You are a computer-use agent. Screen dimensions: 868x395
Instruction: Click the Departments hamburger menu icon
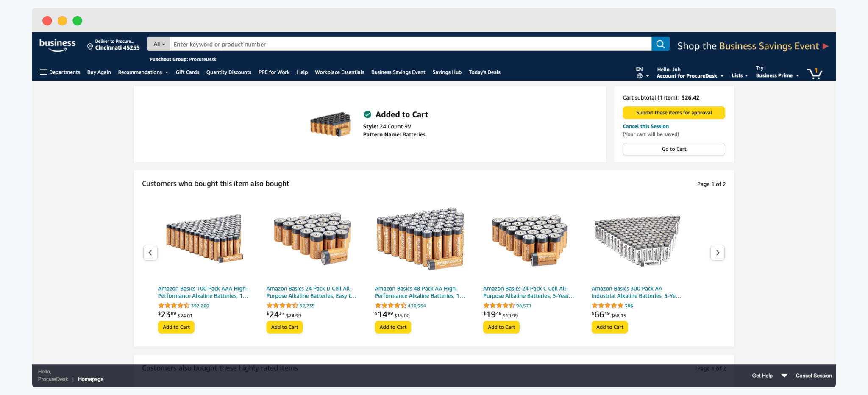(44, 72)
